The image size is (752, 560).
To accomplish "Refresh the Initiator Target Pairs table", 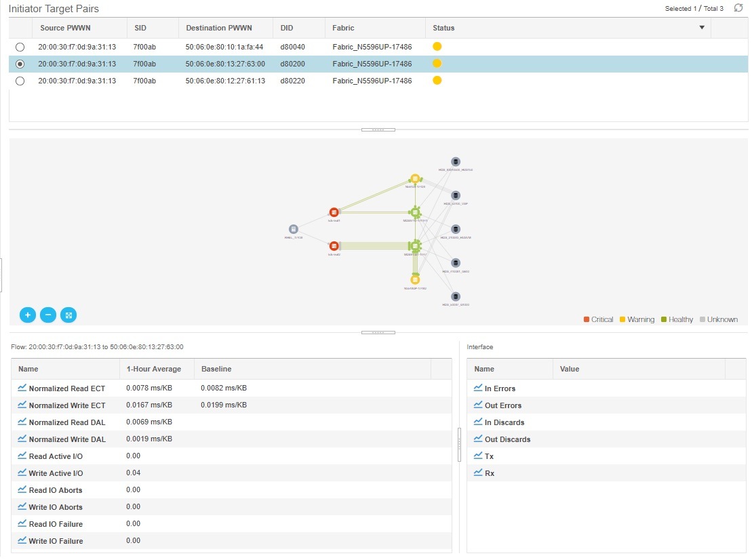I will (738, 7).
